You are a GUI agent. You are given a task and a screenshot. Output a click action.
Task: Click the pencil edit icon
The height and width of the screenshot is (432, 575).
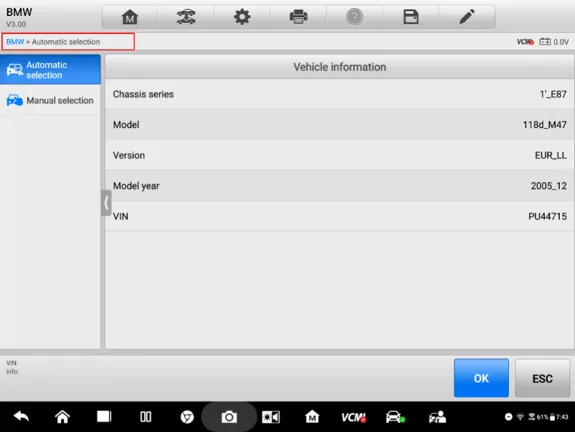click(467, 17)
